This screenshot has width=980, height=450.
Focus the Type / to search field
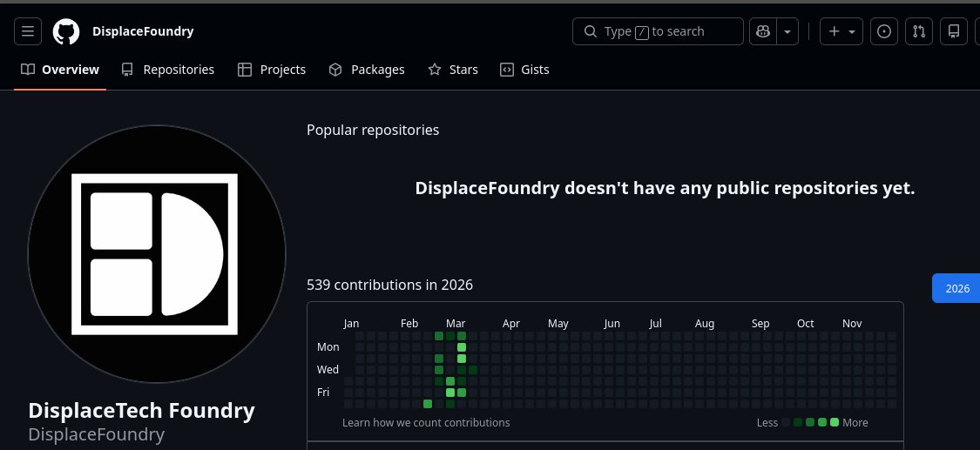pyautogui.click(x=658, y=31)
